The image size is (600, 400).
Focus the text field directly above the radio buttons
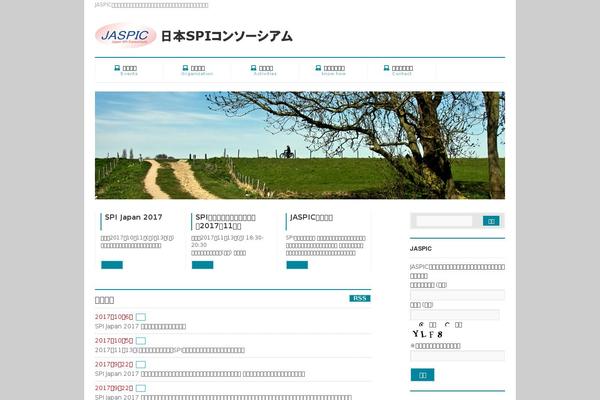[455, 315]
